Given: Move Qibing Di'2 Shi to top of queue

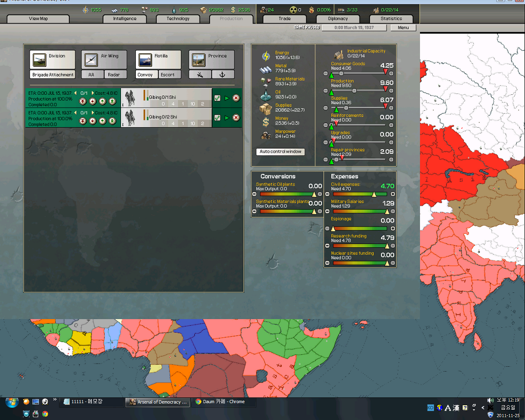Looking at the screenshot, I should 112,121.
